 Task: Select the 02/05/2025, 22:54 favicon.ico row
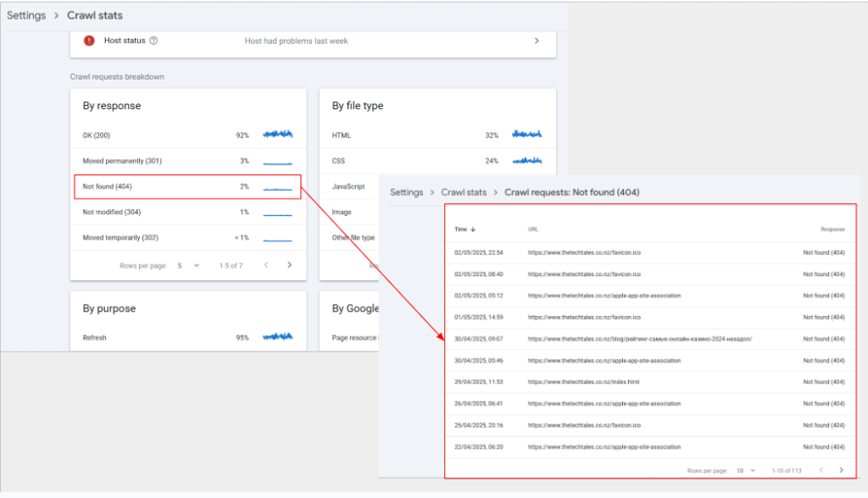click(x=650, y=252)
